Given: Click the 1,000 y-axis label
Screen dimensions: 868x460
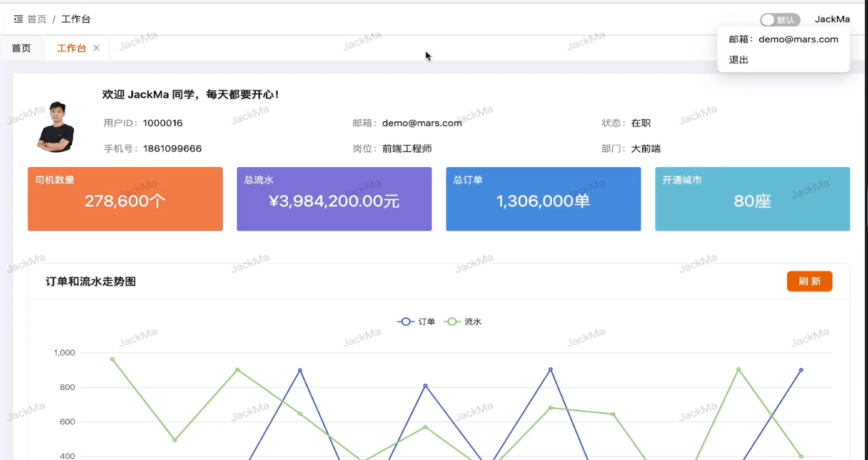Looking at the screenshot, I should pos(64,353).
